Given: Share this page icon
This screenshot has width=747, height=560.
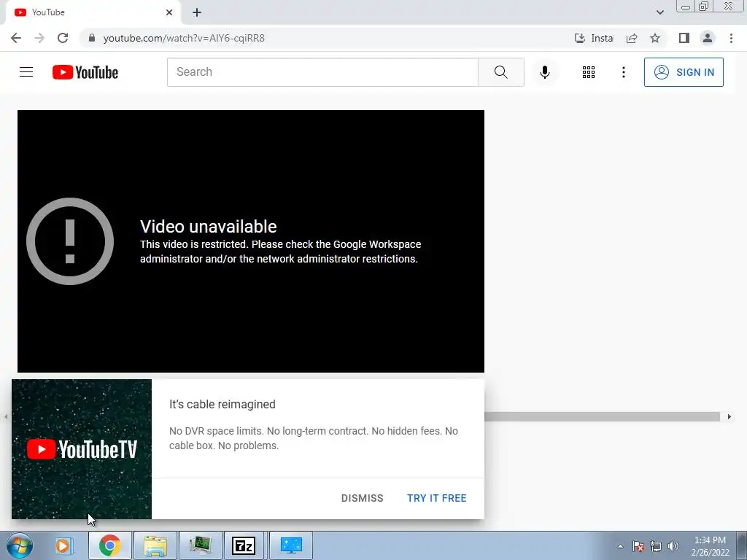Looking at the screenshot, I should [x=632, y=38].
